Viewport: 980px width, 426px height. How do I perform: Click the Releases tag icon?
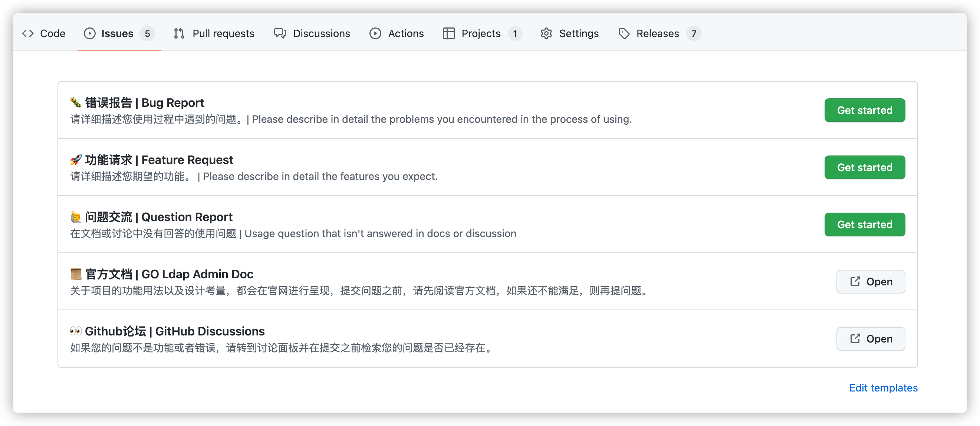tap(624, 33)
